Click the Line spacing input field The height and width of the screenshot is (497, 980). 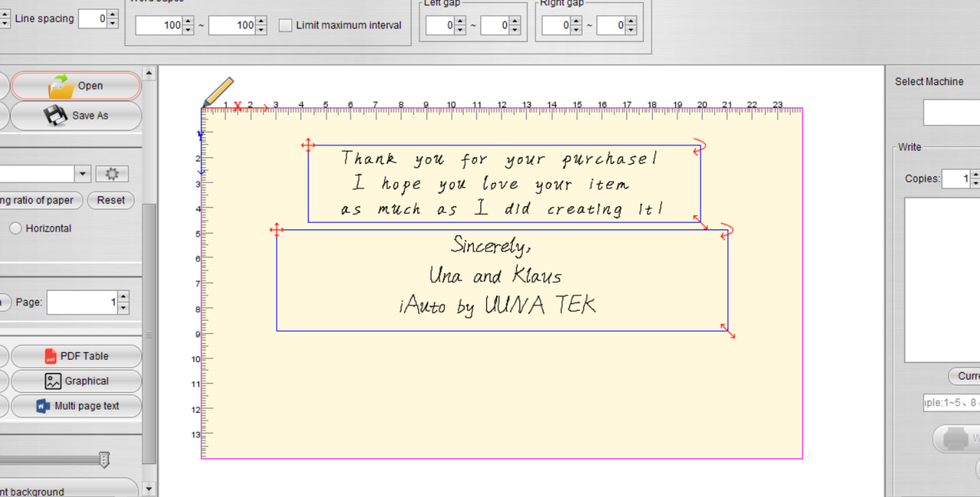[x=93, y=19]
